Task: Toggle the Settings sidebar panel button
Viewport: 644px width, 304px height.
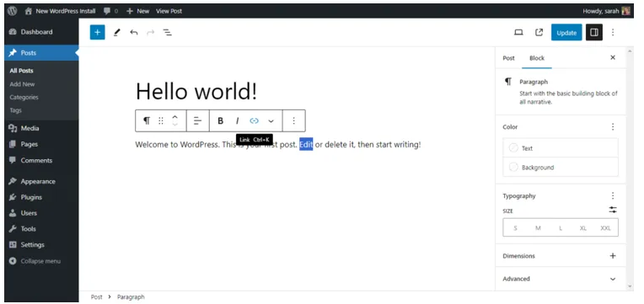Action: click(x=594, y=32)
